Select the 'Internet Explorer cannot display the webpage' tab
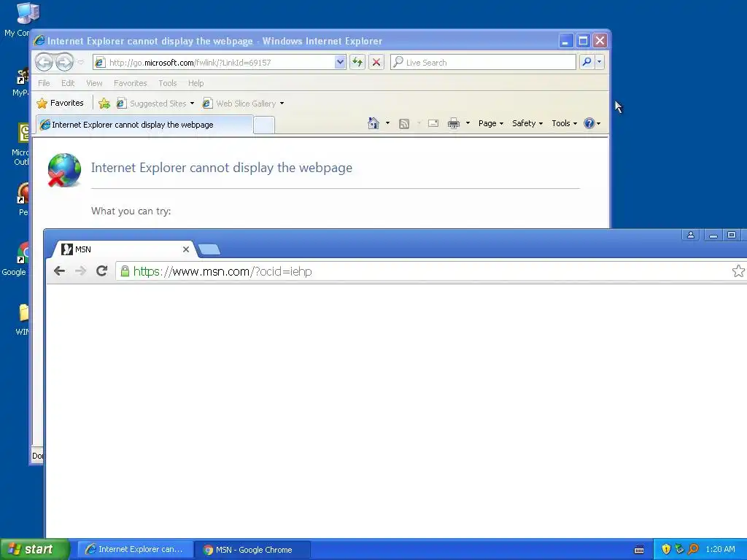The image size is (747, 560). coord(144,125)
